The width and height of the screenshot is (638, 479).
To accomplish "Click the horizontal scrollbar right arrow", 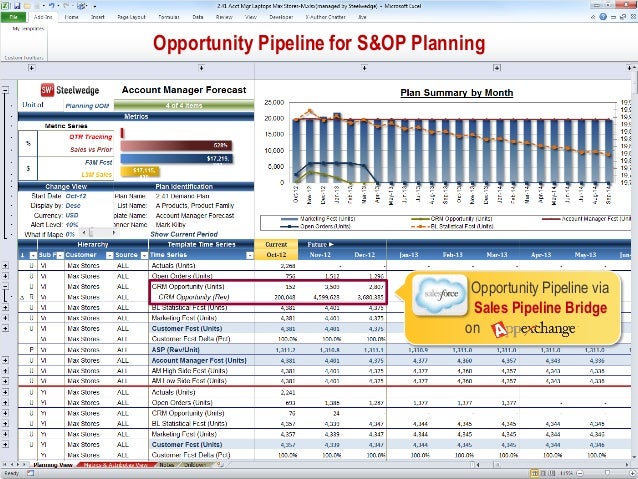I will click(627, 464).
